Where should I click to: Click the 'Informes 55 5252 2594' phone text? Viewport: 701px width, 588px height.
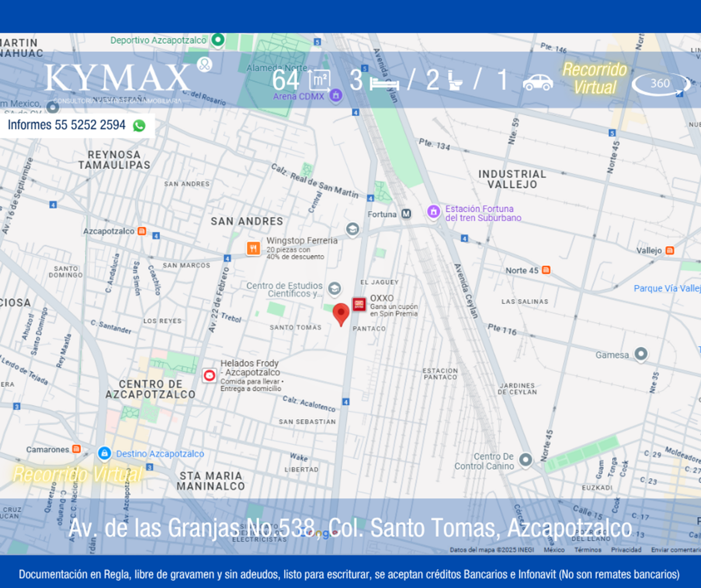click(x=67, y=125)
